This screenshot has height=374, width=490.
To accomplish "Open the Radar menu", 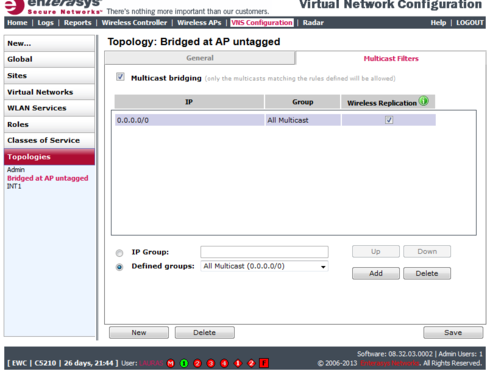I will point(313,23).
